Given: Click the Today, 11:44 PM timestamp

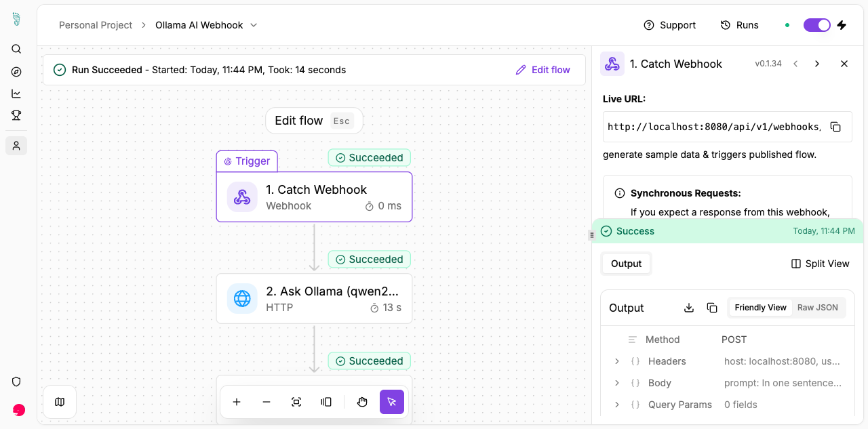Looking at the screenshot, I should [x=824, y=231].
